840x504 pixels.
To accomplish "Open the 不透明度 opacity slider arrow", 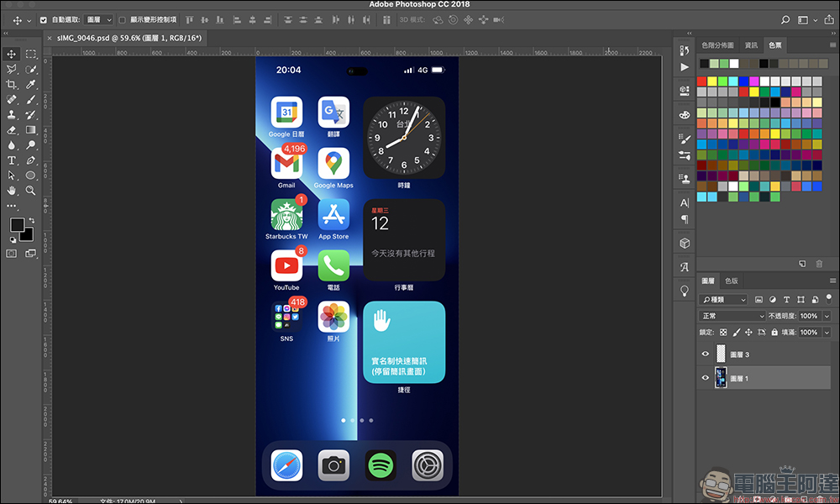I will (x=827, y=316).
